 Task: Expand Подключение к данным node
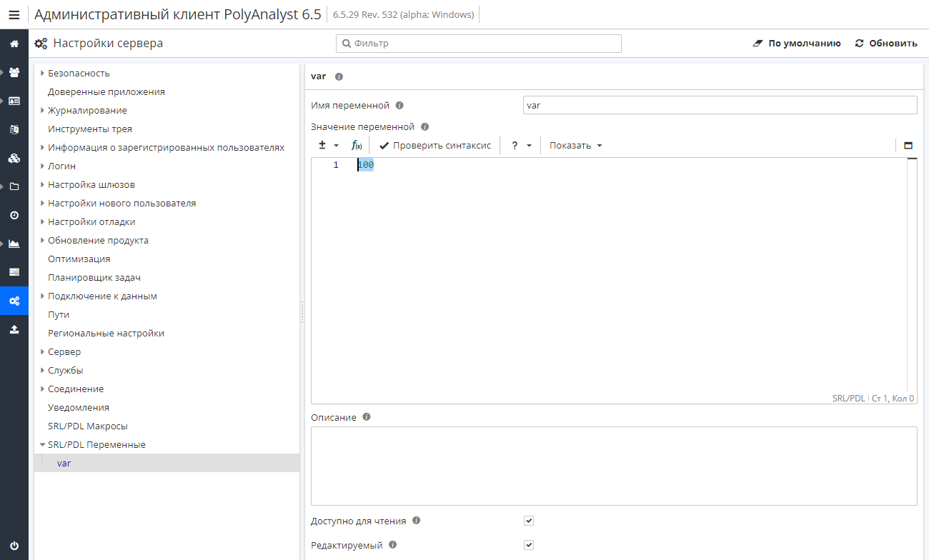[43, 296]
